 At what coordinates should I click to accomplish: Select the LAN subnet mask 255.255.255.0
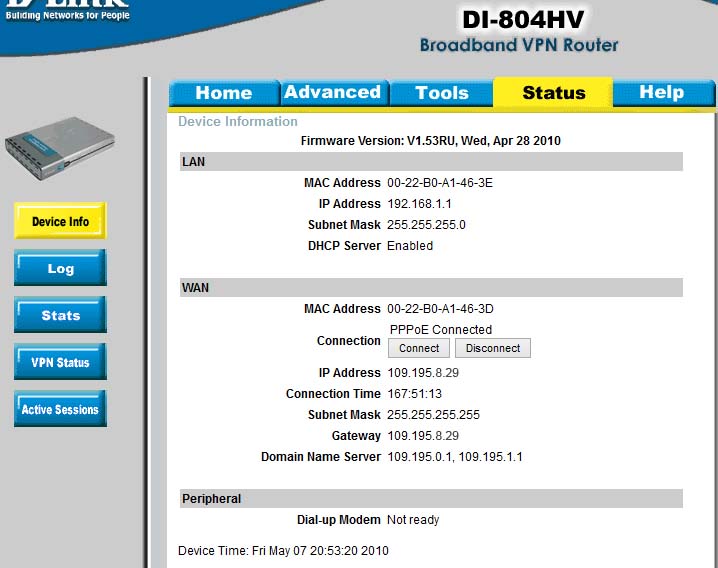(426, 225)
